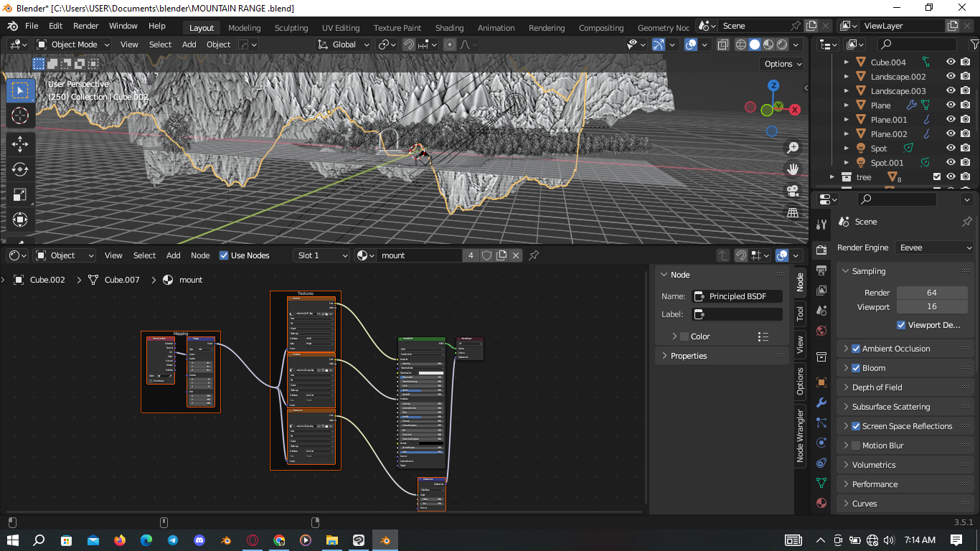
Task: Toggle the Use Nodes checkbox
Action: click(224, 255)
